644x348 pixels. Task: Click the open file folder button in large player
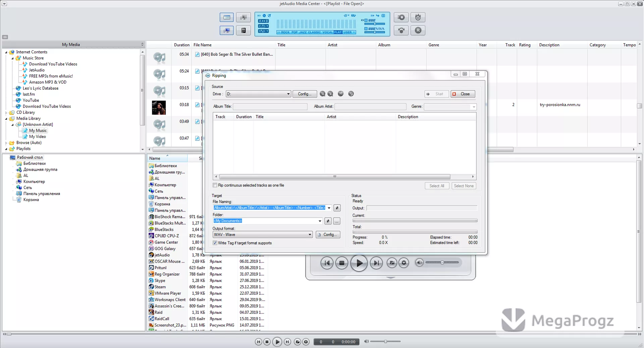[x=392, y=263]
